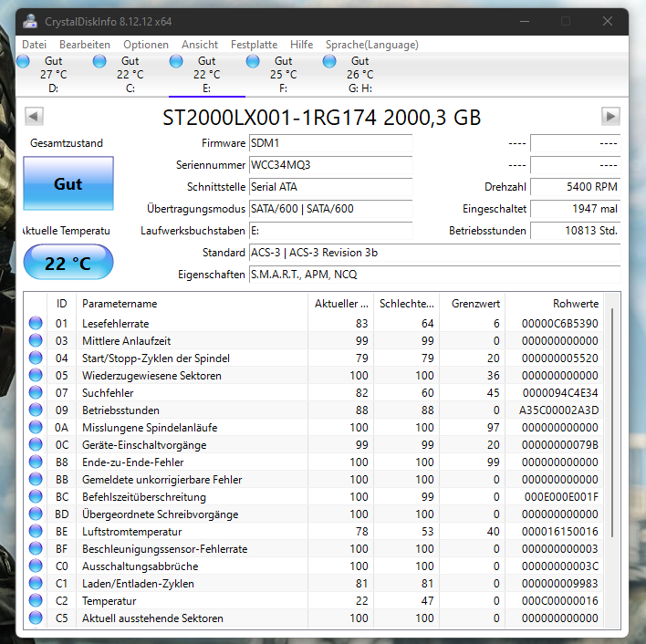
Task: Click status orb of Gemeldete unkorrigierbare Fehler row
Action: pyautogui.click(x=36, y=479)
